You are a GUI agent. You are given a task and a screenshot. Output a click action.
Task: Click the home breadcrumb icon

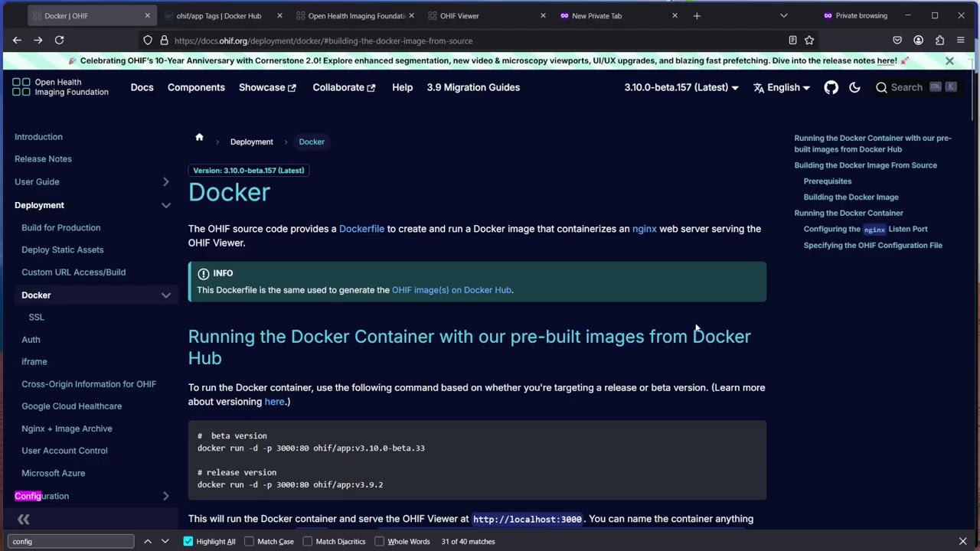pos(199,138)
